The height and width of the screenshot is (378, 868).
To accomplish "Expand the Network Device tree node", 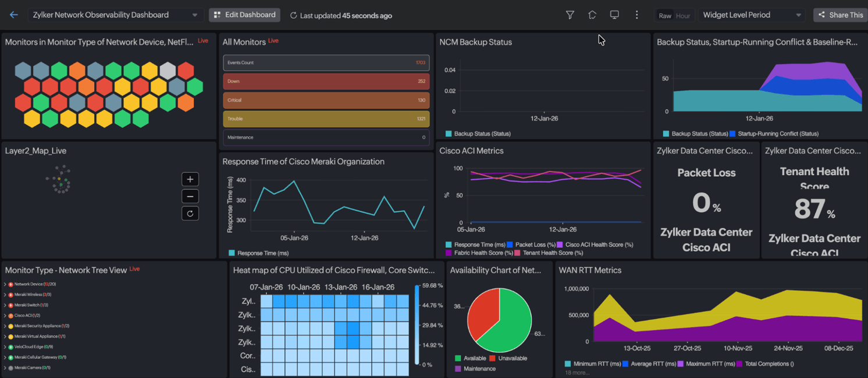I will point(5,284).
